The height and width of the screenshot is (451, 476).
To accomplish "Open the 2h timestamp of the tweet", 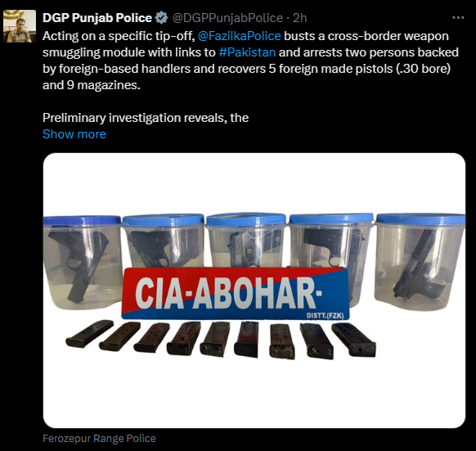I will (x=300, y=18).
